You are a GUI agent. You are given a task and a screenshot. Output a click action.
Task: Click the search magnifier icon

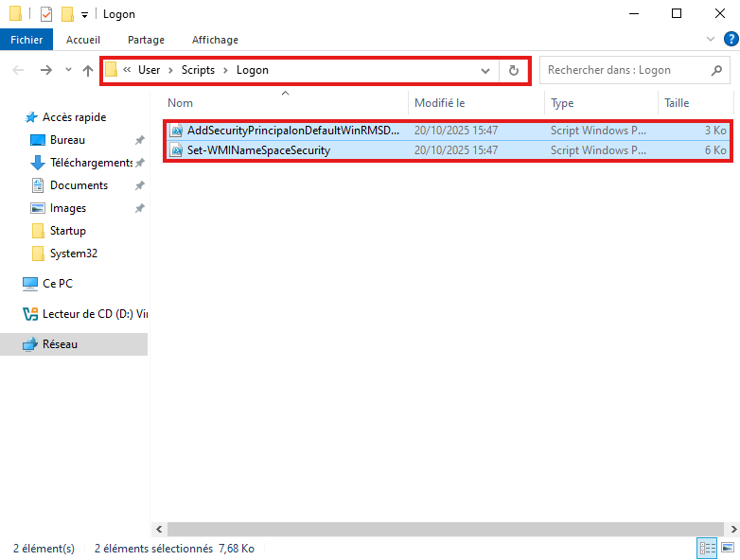tap(715, 70)
